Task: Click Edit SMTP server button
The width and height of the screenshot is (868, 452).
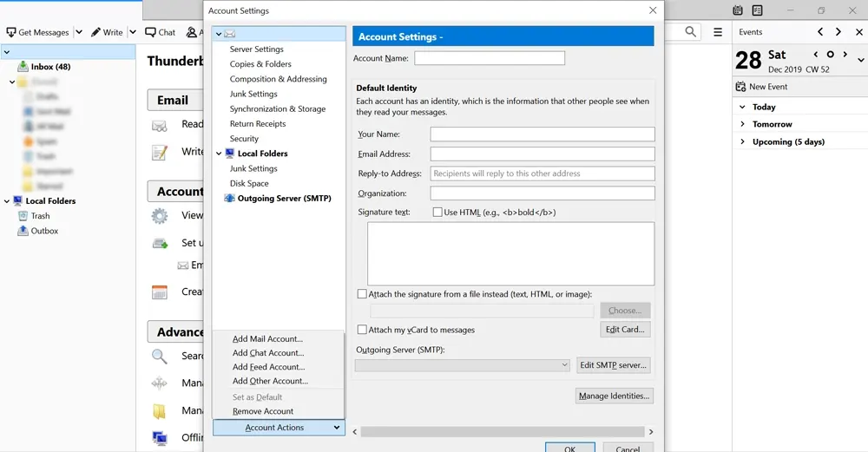Action: tap(614, 365)
